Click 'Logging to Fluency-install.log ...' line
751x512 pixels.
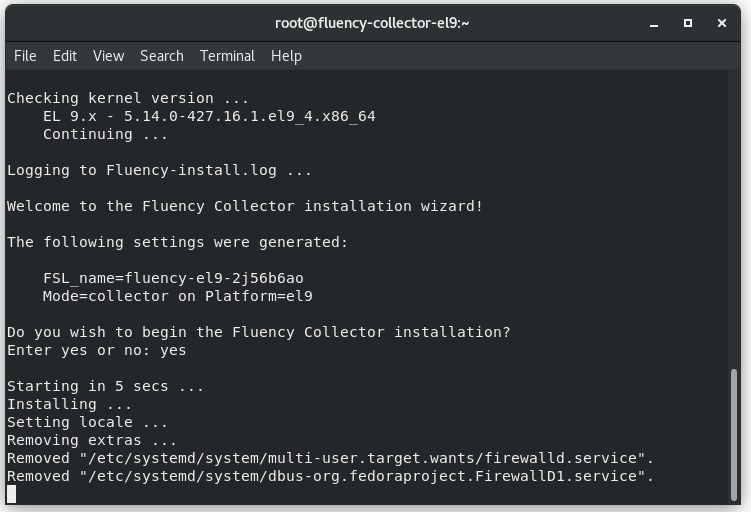[159, 171]
